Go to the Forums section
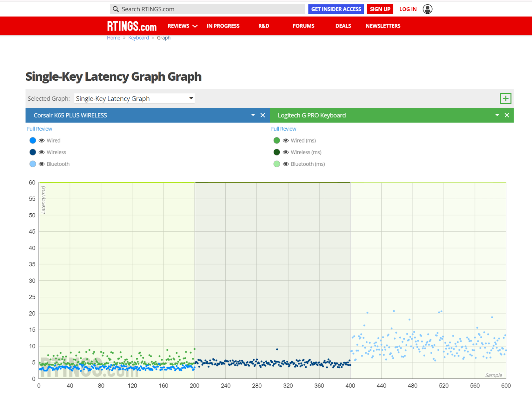The height and width of the screenshot is (400, 532). (303, 26)
